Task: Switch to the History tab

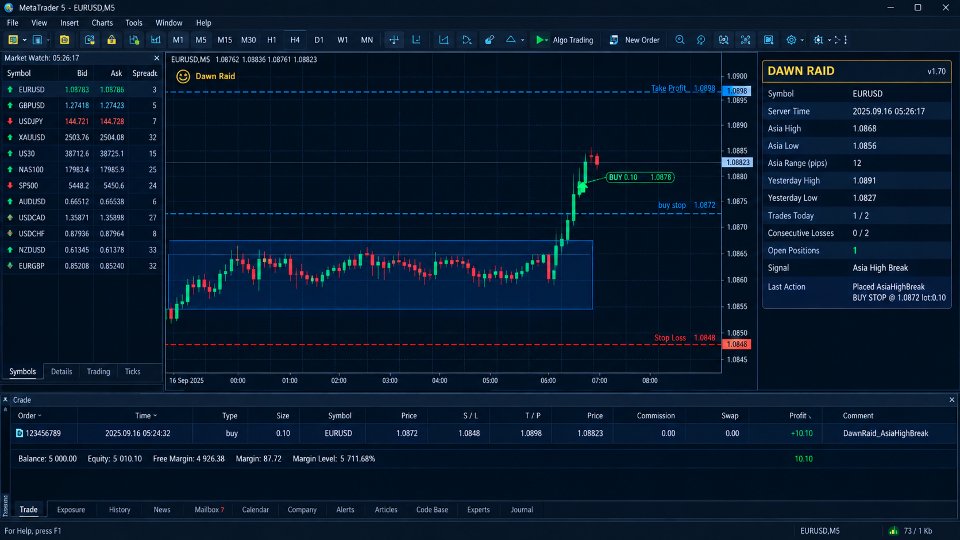Action: click(119, 509)
